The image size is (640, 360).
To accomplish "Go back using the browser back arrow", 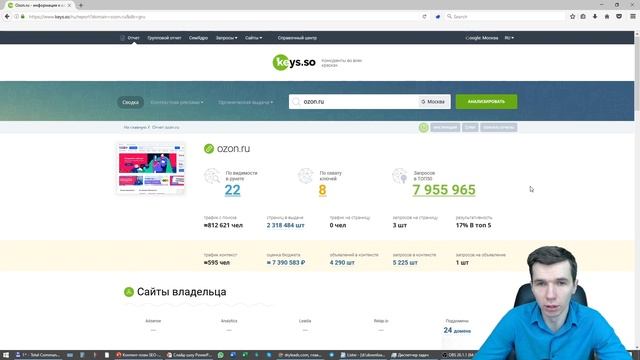I will [x=7, y=17].
